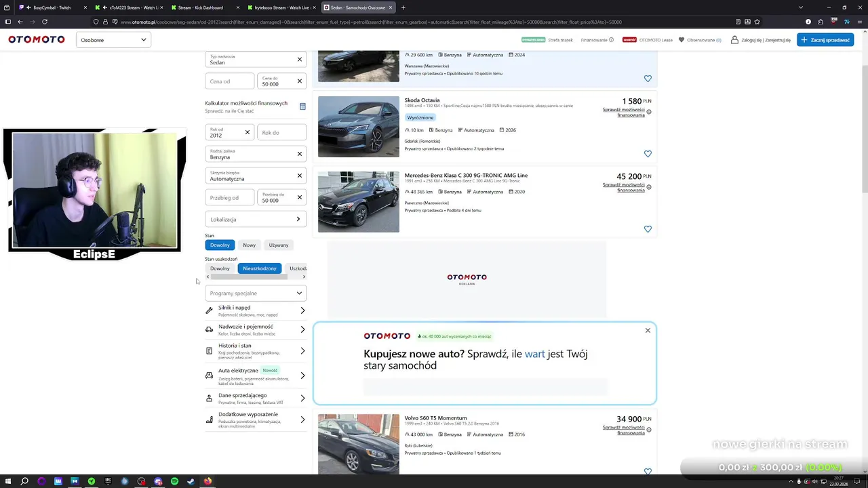Screen dimensions: 868x488
Task: Open the Programy specjalne dropdown
Action: (x=256, y=293)
